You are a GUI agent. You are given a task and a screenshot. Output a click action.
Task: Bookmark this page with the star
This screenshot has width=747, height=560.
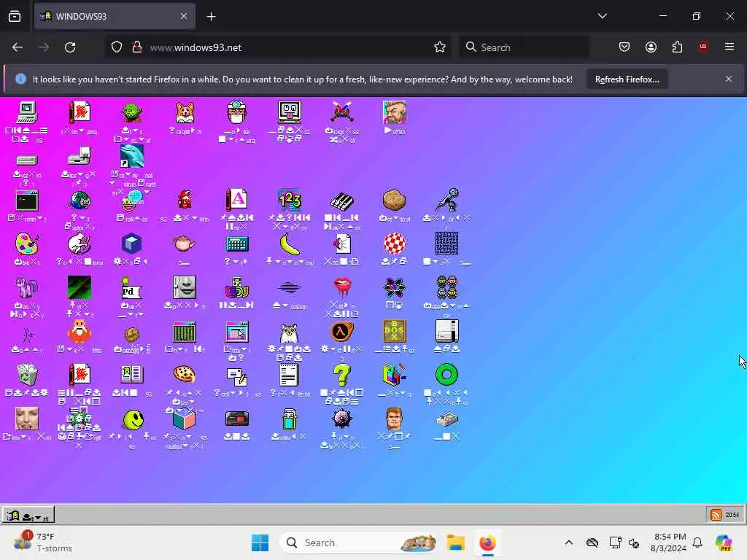[440, 47]
